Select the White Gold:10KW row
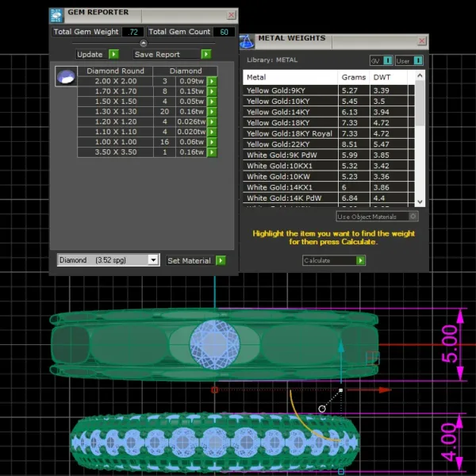 328,177
